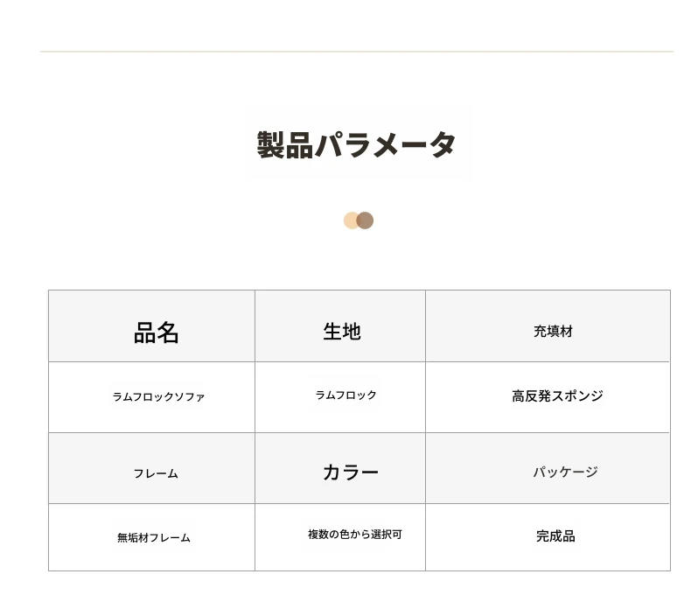Click the ラムフロック fabric value
This screenshot has height=616, width=691.
click(x=346, y=395)
